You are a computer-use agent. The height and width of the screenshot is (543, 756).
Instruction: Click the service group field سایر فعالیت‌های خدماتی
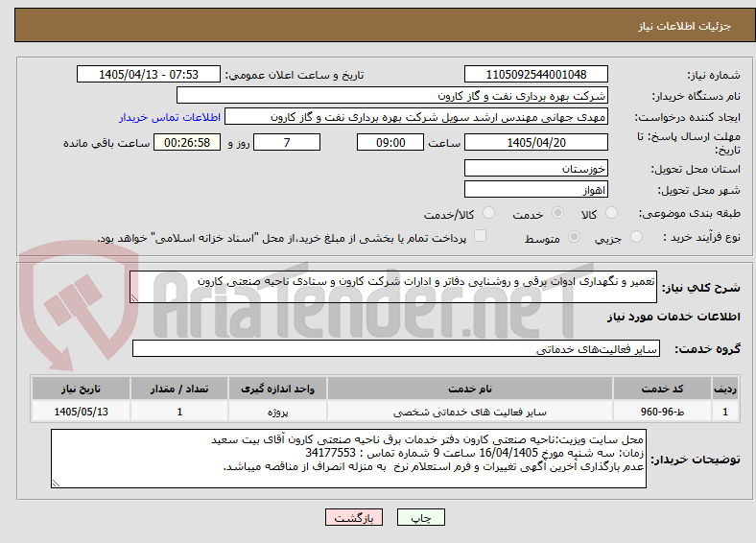(396, 348)
